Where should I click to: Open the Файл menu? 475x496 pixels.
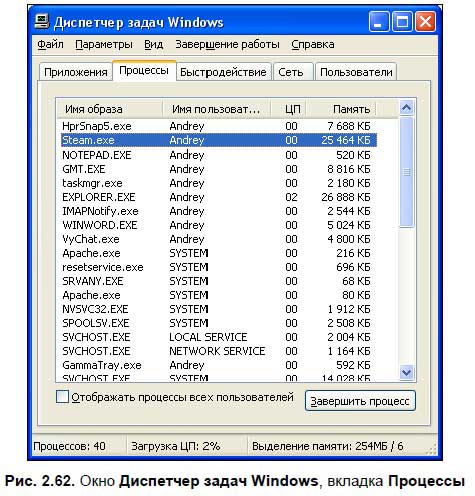pyautogui.click(x=50, y=44)
